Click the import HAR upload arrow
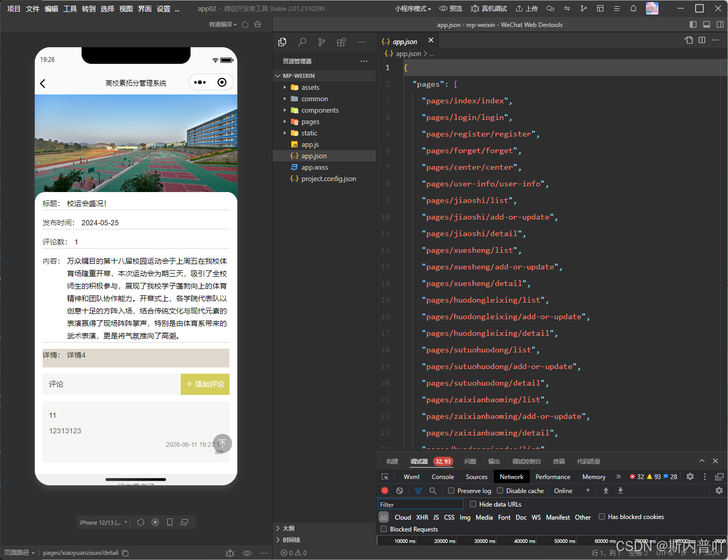The width and height of the screenshot is (728, 560). (x=605, y=490)
